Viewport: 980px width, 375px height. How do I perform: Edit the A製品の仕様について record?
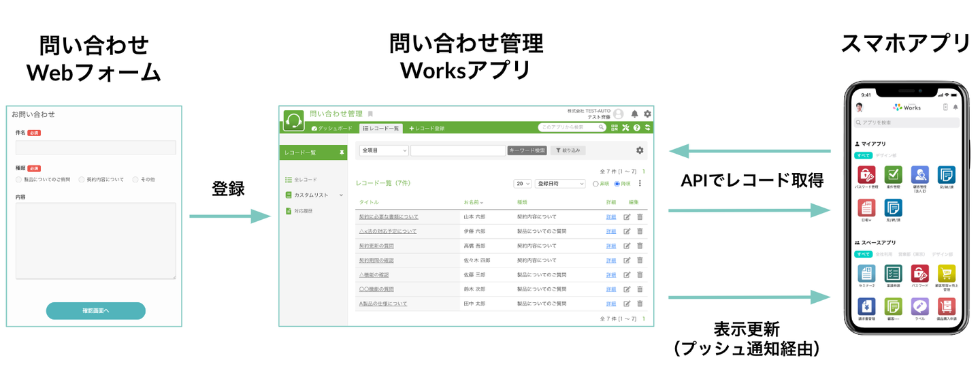click(627, 304)
